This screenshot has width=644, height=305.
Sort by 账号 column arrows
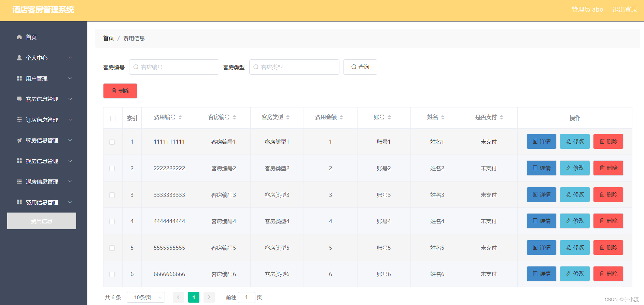(x=389, y=117)
